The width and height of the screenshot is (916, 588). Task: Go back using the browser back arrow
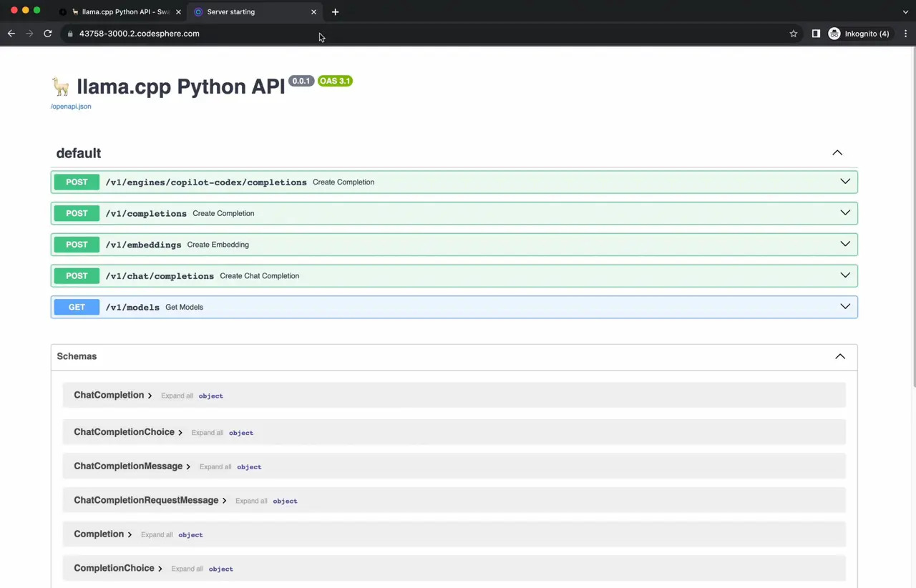pos(11,34)
